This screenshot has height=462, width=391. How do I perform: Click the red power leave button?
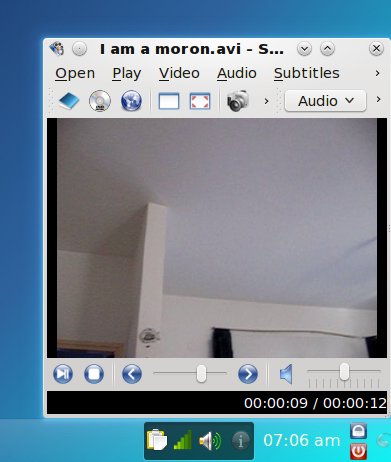[x=359, y=452]
